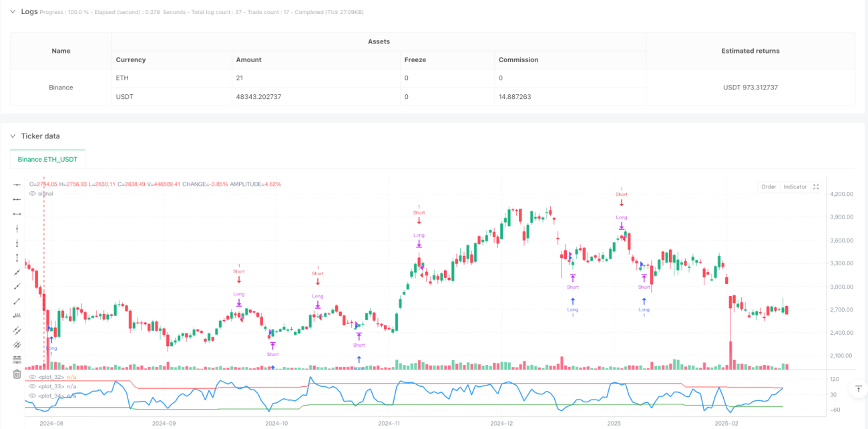Toggle visibility of plot_34
This screenshot has width=868, height=429.
pos(33,396)
